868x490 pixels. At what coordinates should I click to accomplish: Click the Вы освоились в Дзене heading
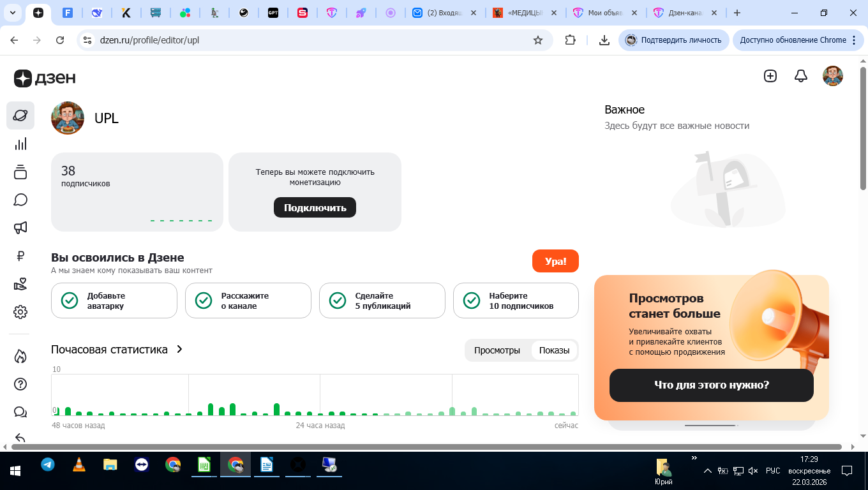[117, 258]
